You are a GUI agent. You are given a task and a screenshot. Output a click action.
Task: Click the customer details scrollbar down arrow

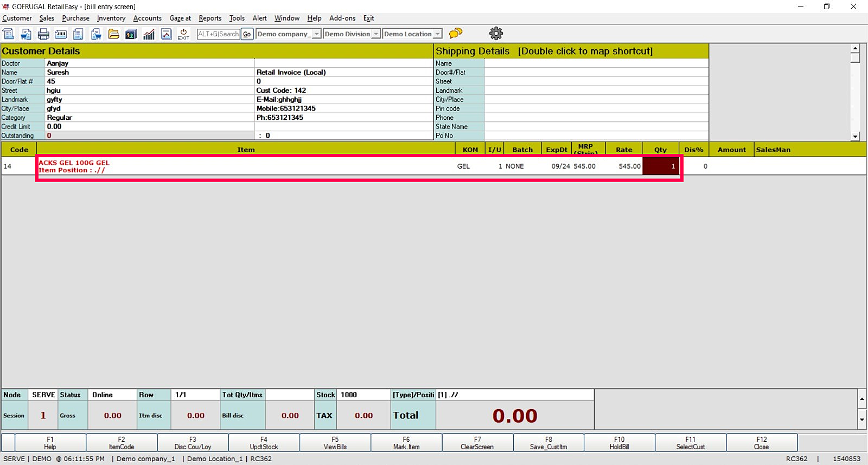855,137
